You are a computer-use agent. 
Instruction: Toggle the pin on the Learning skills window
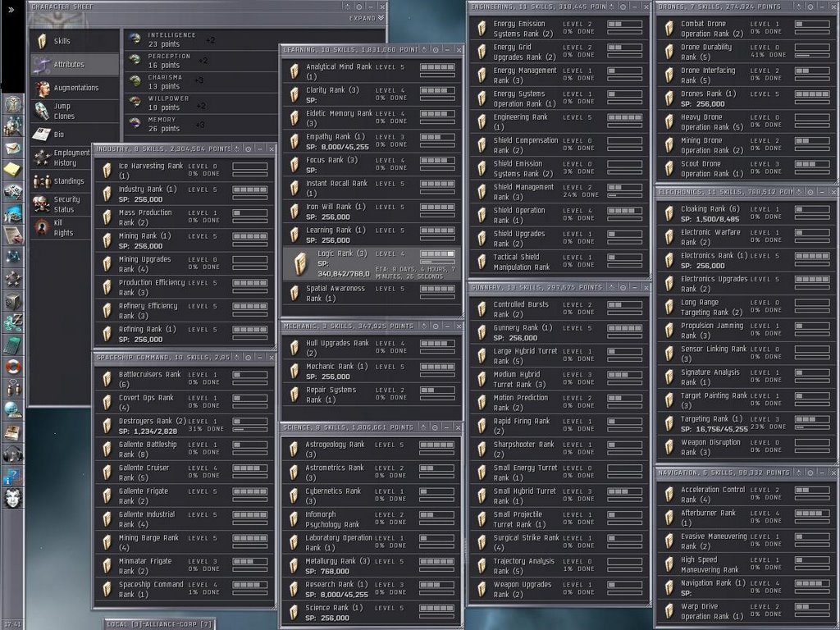pyautogui.click(x=424, y=50)
